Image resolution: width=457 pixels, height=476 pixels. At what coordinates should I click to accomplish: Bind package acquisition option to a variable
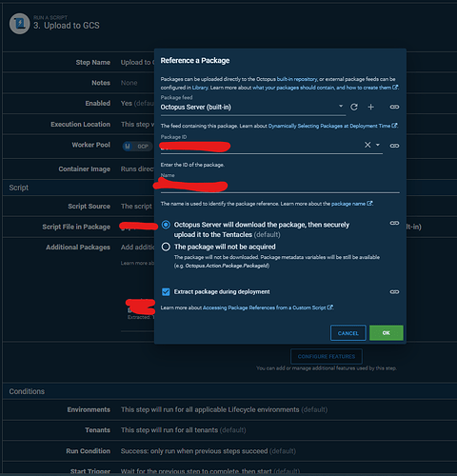[x=394, y=223]
